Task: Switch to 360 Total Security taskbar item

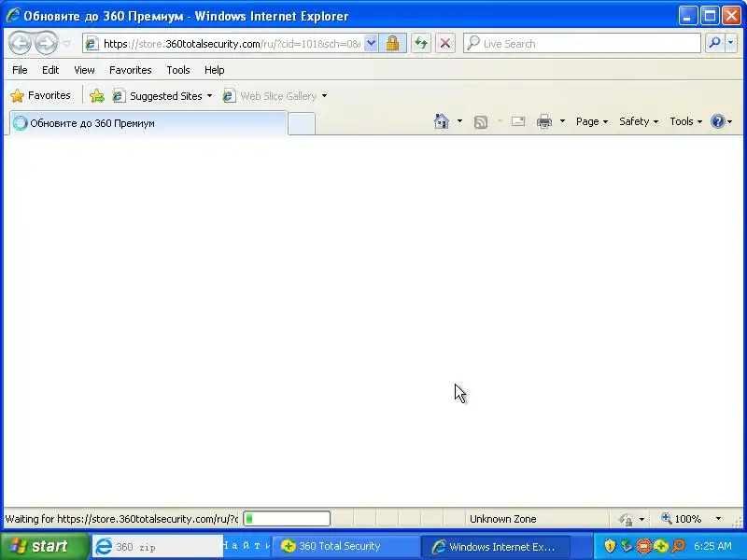Action: (345, 546)
